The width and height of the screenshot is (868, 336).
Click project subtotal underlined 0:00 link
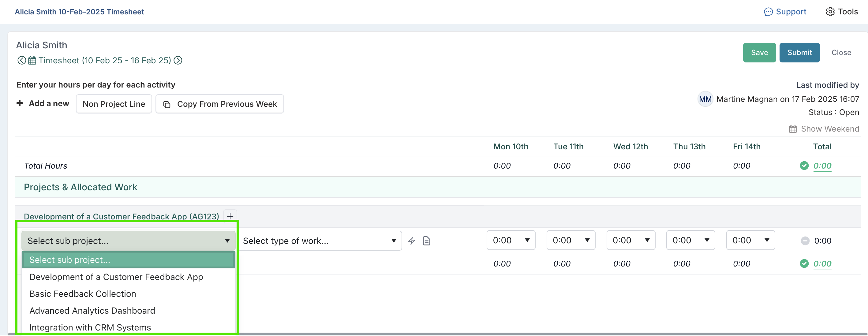click(822, 263)
